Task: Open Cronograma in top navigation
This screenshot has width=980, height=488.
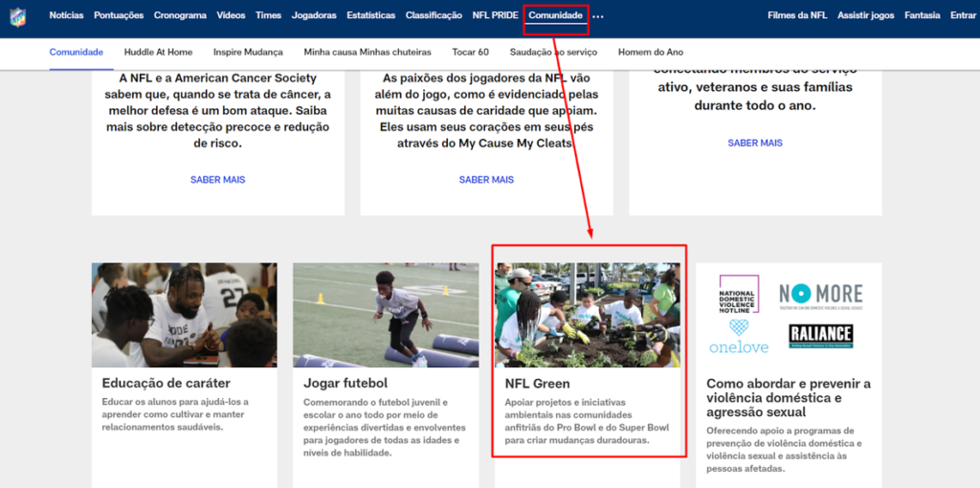Action: [x=180, y=15]
